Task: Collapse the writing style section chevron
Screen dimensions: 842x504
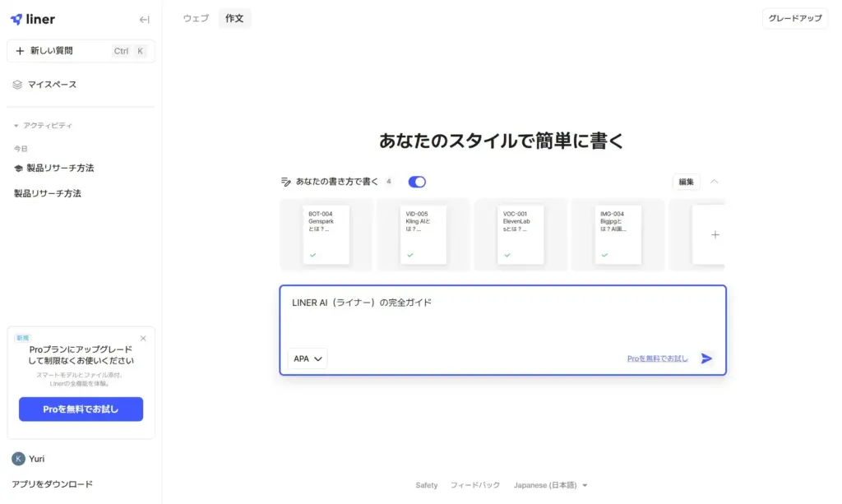Action: [714, 182]
